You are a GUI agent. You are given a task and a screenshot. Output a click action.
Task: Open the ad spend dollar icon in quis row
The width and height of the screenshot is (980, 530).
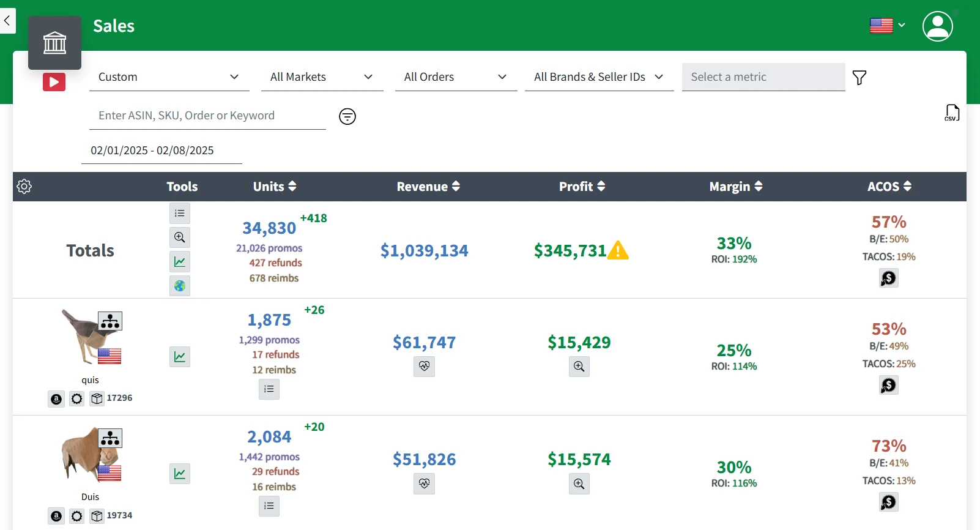pyautogui.click(x=888, y=386)
